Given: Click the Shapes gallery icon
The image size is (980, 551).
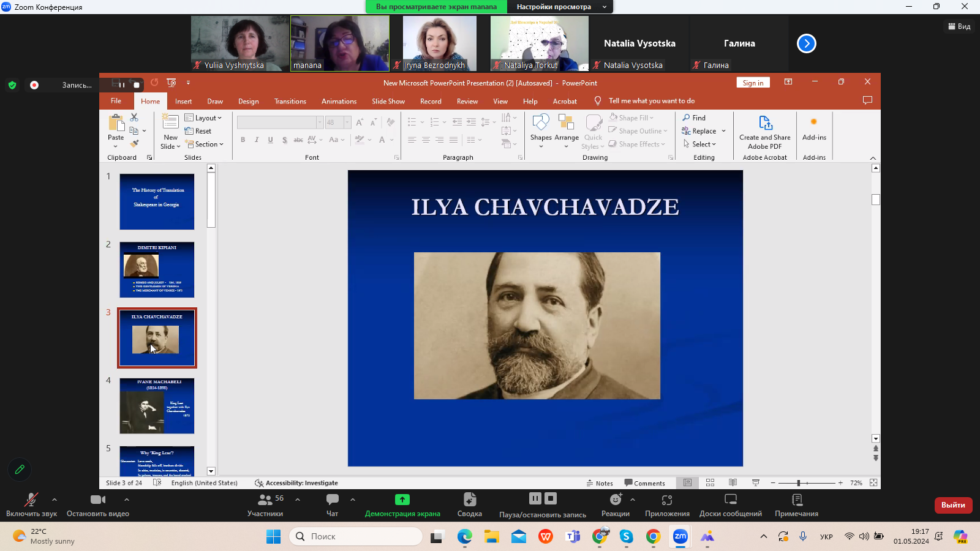Looking at the screenshot, I should 540,122.
